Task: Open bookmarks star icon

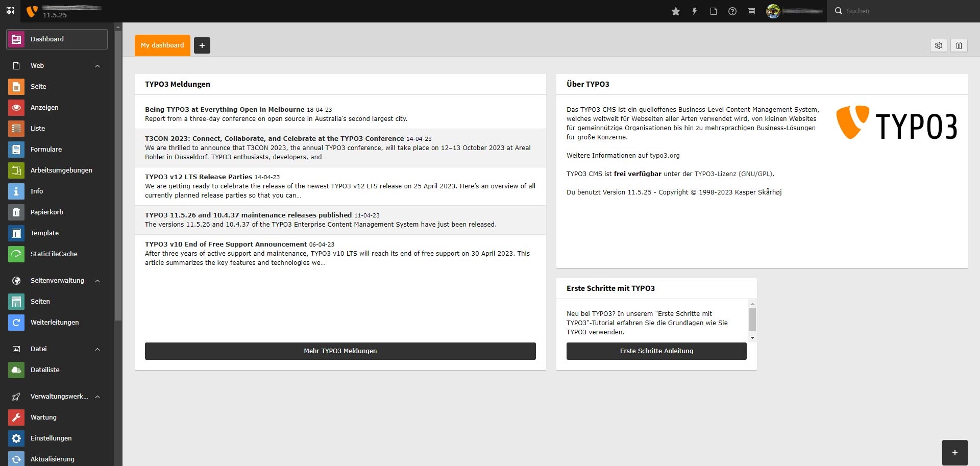Action: click(676, 11)
